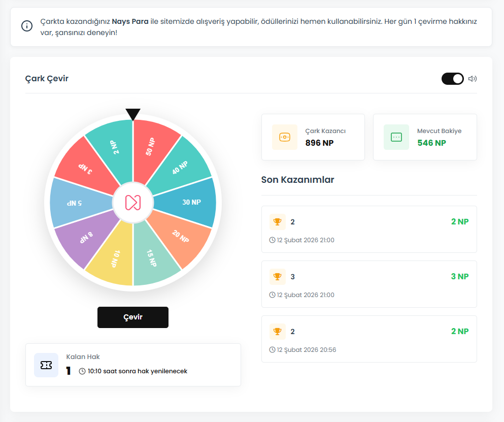The height and width of the screenshot is (422, 504).
Task: Click the green Mevcut Bakiye card icon
Action: [x=396, y=137]
